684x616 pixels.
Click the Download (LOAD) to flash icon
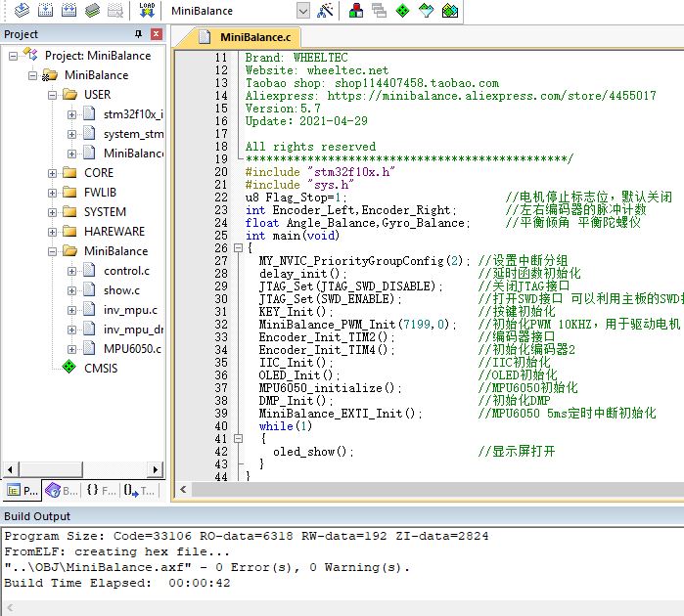[148, 11]
